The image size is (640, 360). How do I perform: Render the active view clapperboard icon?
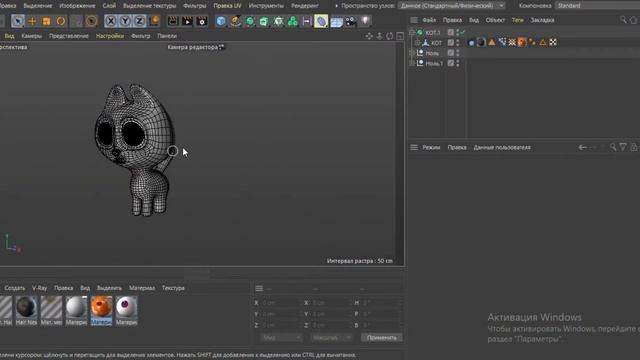point(173,21)
